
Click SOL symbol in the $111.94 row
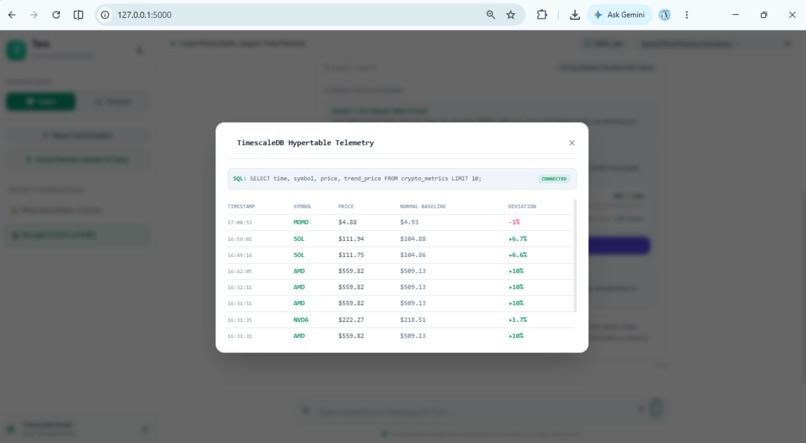point(299,238)
